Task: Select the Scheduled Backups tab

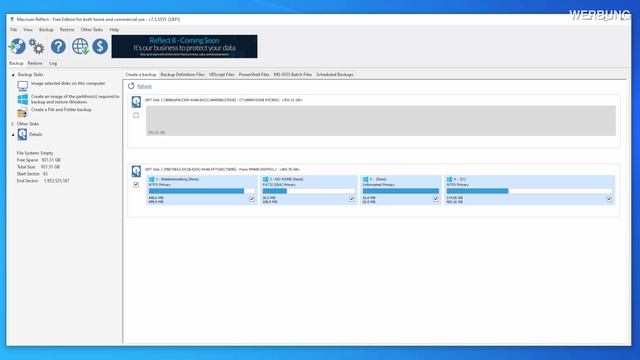Action: [x=335, y=75]
